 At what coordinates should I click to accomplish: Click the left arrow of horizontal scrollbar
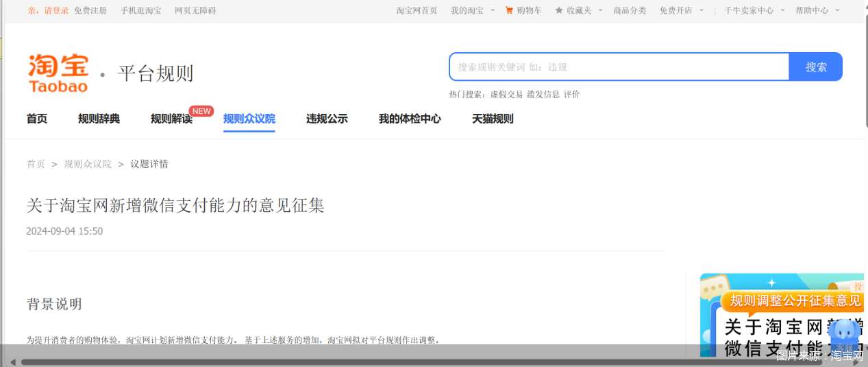[12, 362]
